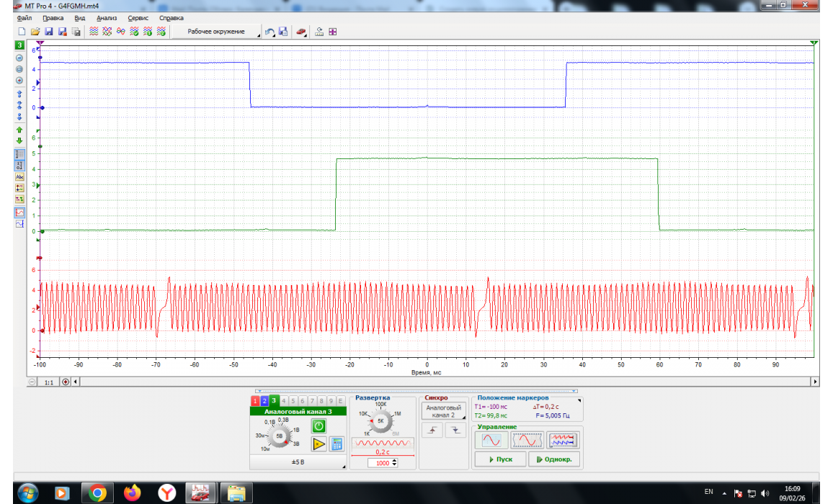Viewport: 833px width, 504px height.
Task: Expand the ±5 В range dropdown
Action: 297,462
